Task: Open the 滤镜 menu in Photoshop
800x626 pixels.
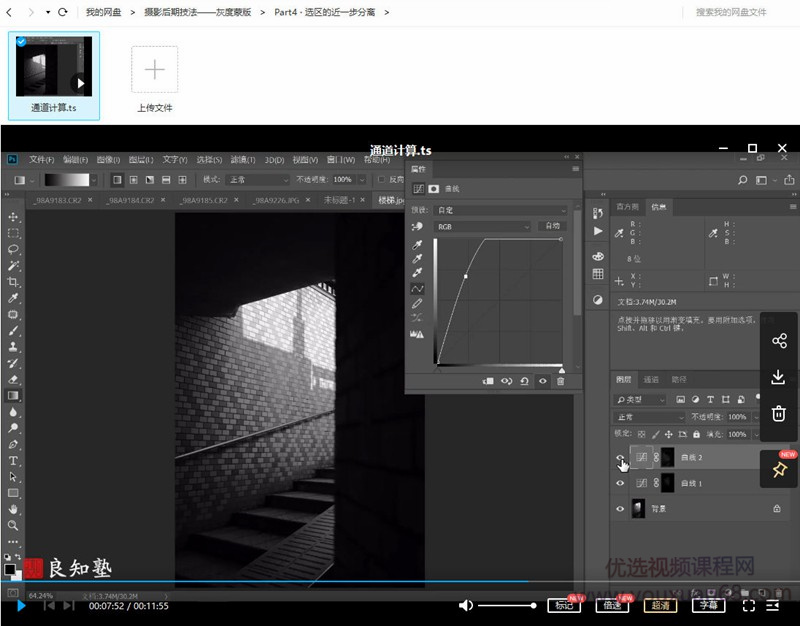Action: [241, 160]
